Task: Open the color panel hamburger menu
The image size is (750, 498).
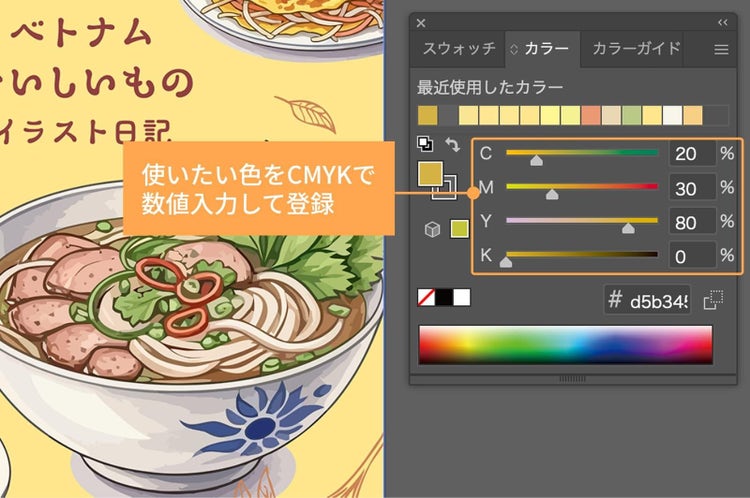Action: [721, 49]
